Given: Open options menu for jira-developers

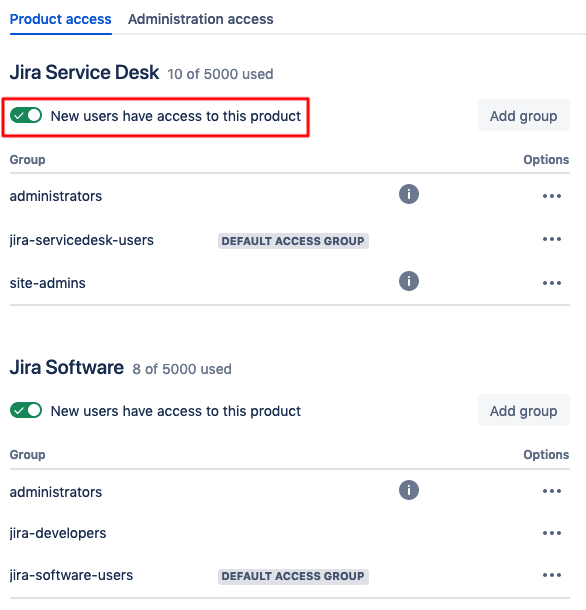Looking at the screenshot, I should [x=552, y=533].
